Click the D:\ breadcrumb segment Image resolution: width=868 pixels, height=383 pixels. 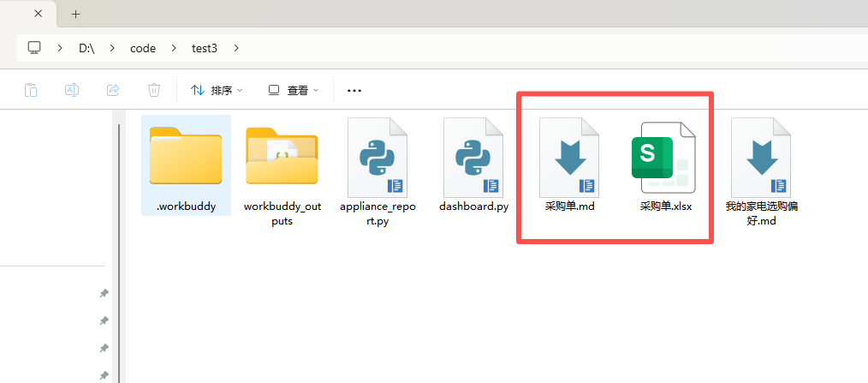[x=87, y=48]
